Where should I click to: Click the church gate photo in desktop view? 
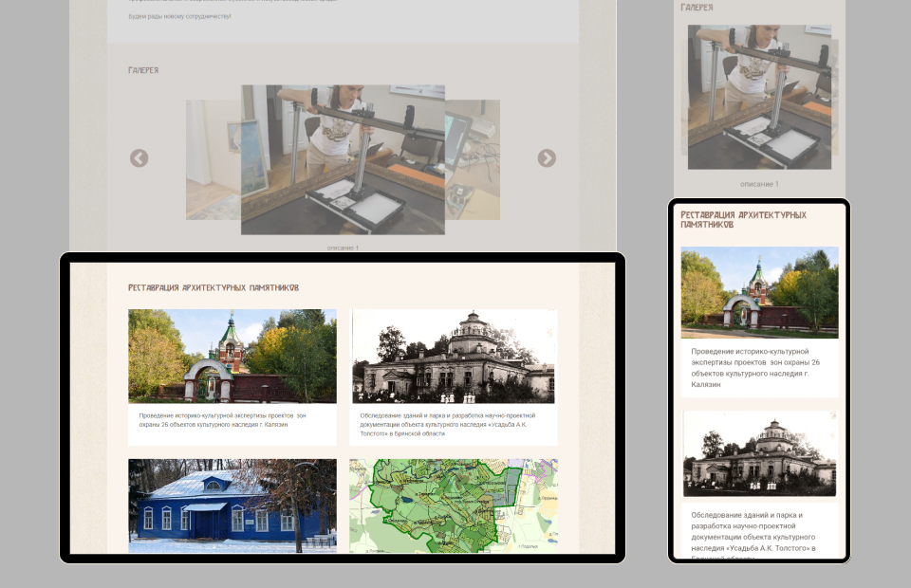click(x=232, y=357)
